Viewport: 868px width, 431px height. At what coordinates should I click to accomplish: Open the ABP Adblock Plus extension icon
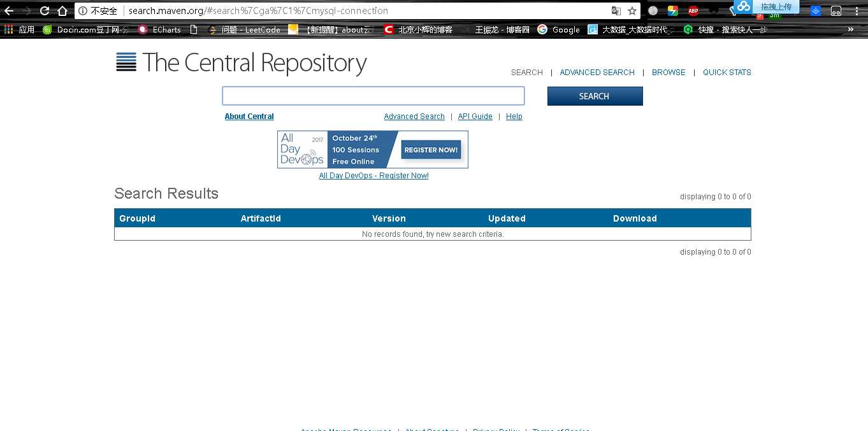693,11
